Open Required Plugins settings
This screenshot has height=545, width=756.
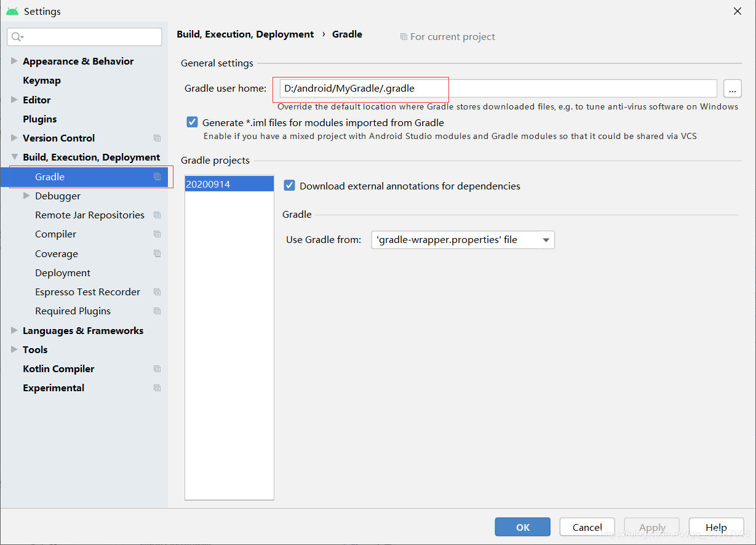pos(73,311)
